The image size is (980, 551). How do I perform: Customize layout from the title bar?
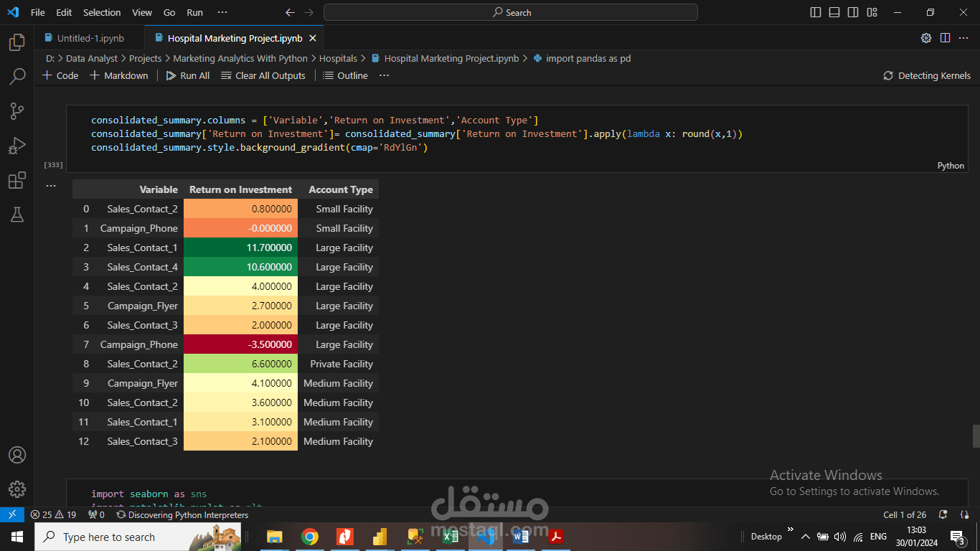[872, 12]
